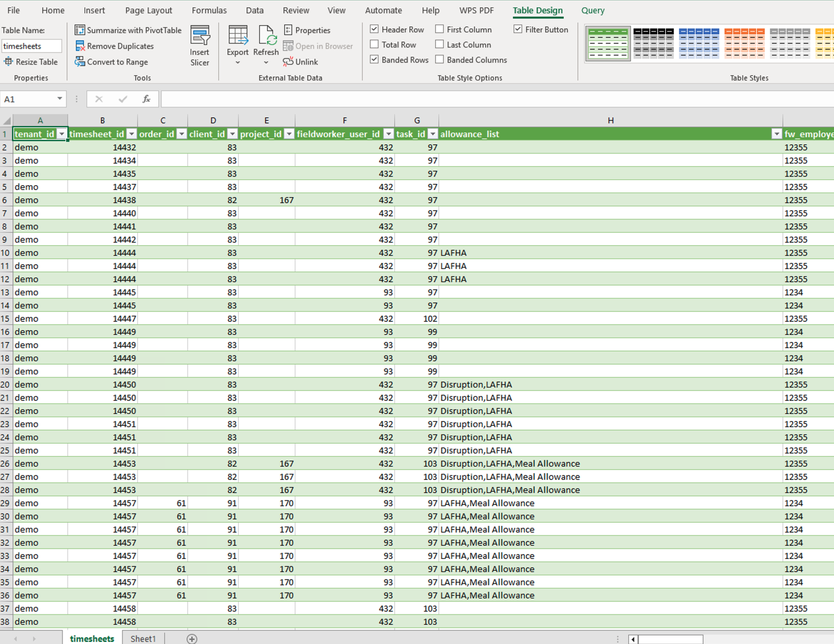Screen dimensions: 834x644
Task: Click the Table Name input field
Action: [32, 46]
